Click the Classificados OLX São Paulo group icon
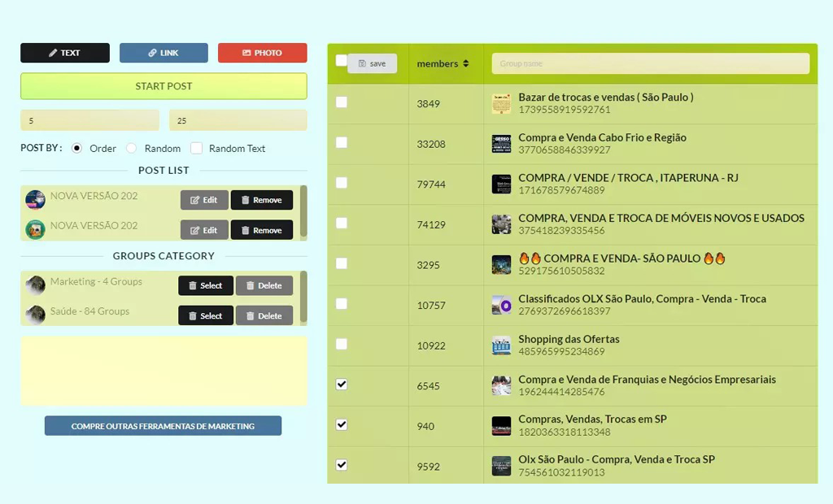Viewport: 833px width, 504px height. [501, 306]
